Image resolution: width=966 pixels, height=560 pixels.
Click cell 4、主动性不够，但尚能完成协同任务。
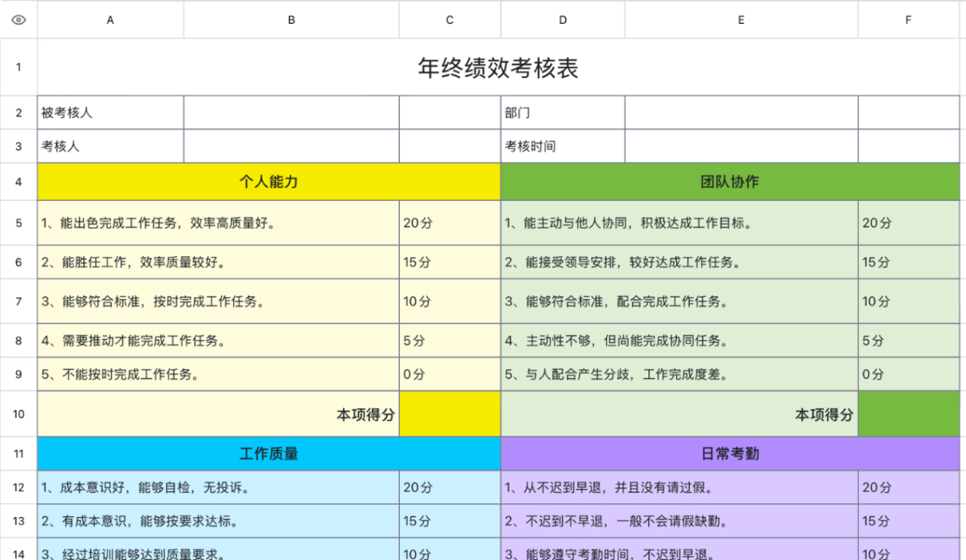[679, 341]
